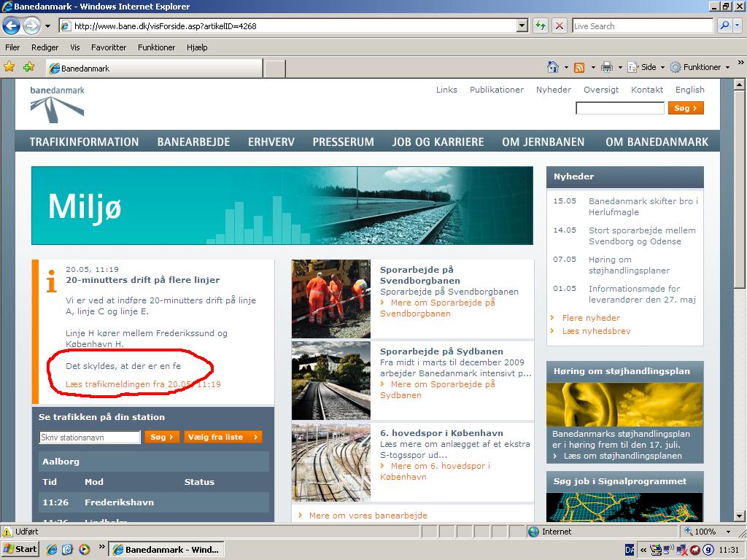Click the Skriv stationsnavn input field

[x=90, y=437]
